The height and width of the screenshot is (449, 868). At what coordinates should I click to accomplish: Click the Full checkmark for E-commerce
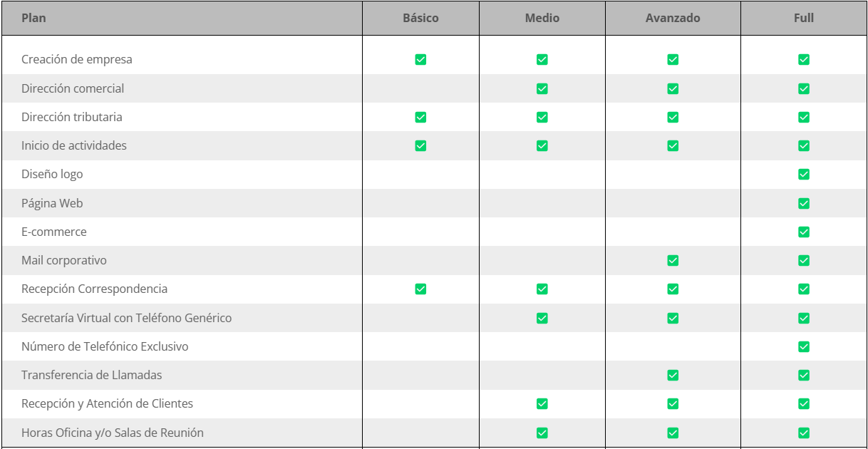(804, 232)
